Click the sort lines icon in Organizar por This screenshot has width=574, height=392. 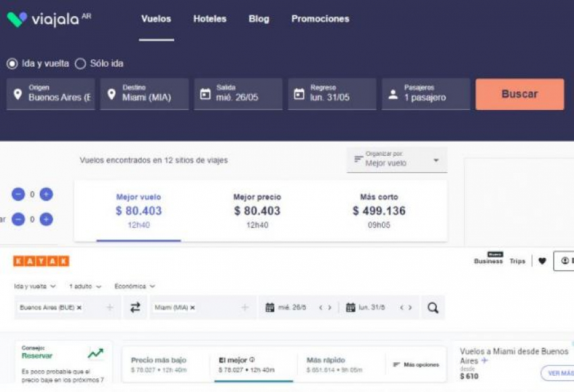[x=358, y=159]
